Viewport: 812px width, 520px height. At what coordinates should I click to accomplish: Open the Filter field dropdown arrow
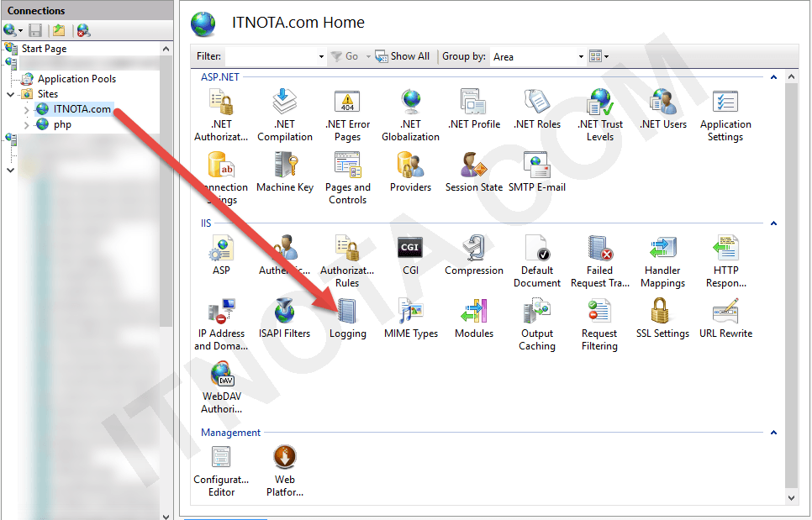pyautogui.click(x=322, y=56)
